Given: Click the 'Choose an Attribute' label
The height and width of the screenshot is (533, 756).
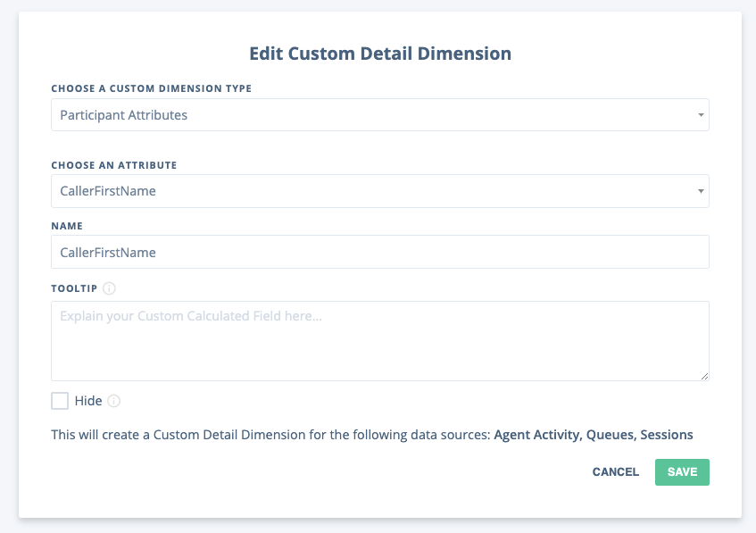Looking at the screenshot, I should (x=114, y=165).
